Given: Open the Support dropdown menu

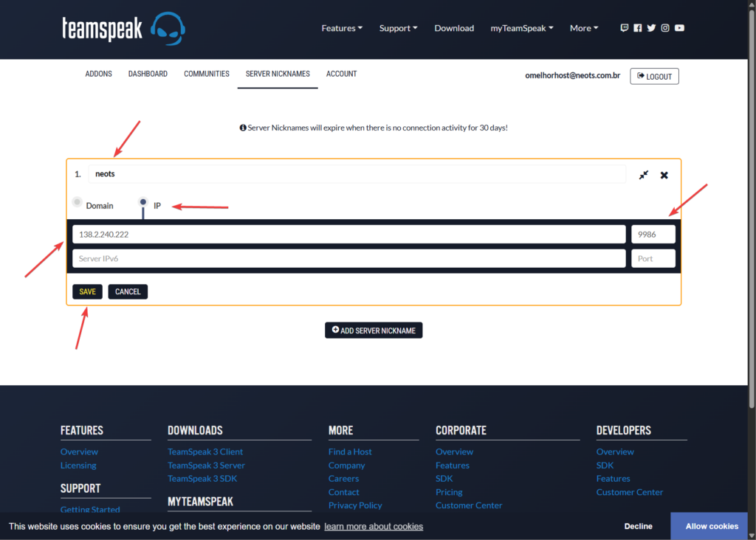Looking at the screenshot, I should point(398,28).
